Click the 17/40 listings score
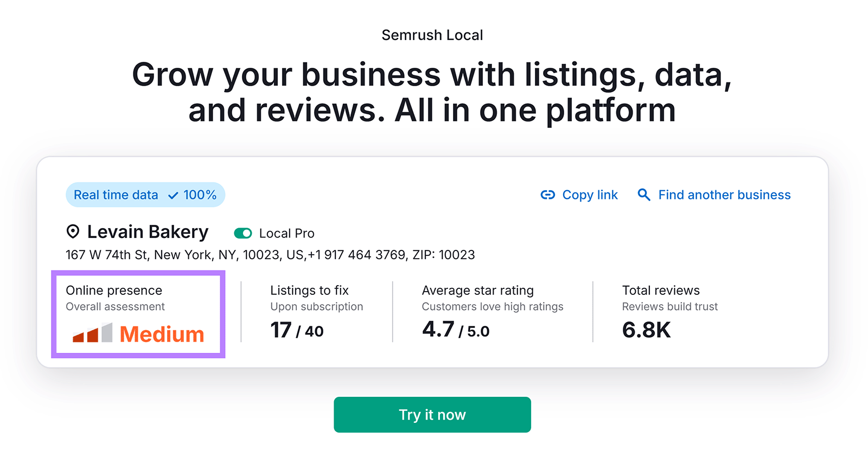The image size is (868, 464). point(296,331)
